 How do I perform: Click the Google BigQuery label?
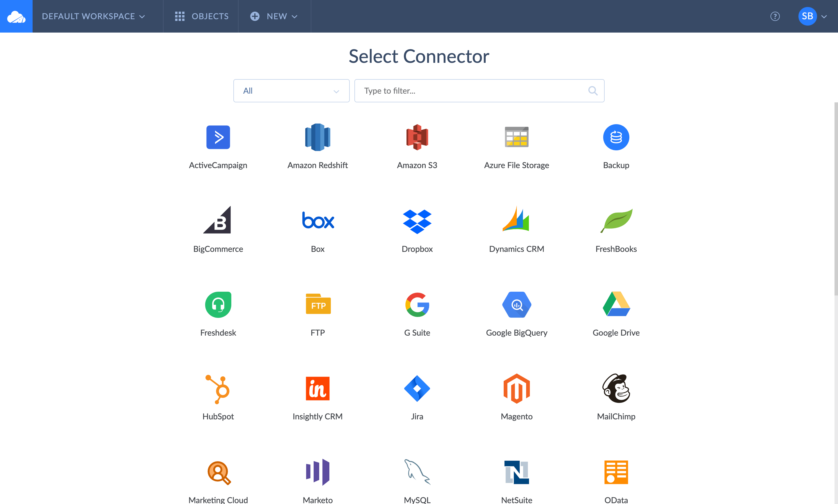point(517,333)
